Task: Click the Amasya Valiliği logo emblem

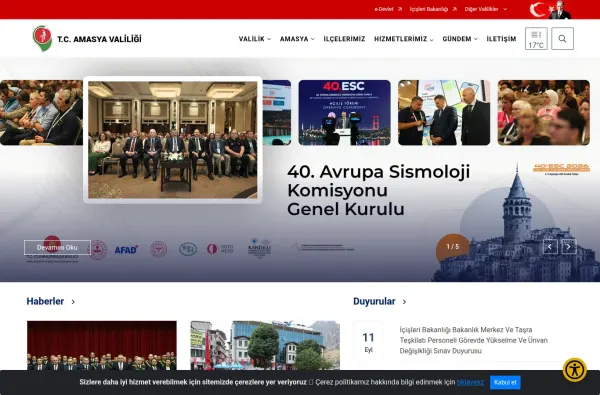Action: tap(42, 38)
